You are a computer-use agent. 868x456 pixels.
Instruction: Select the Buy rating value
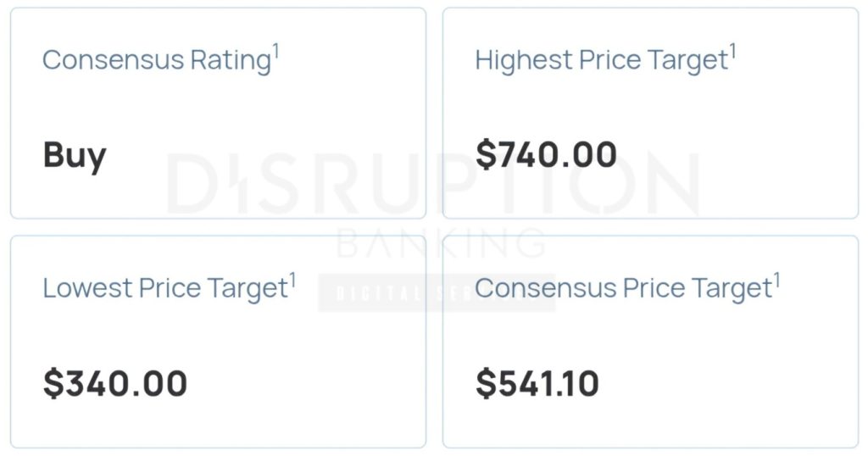pos(75,156)
